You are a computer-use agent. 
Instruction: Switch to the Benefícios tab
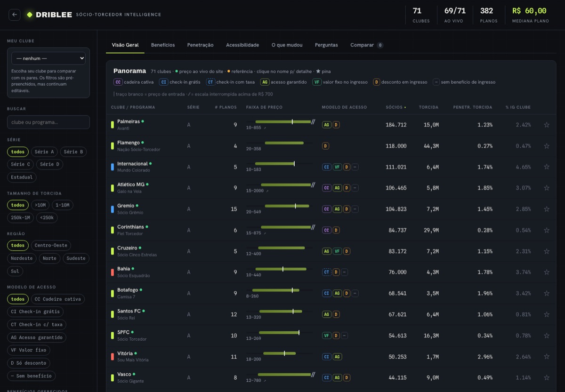(163, 45)
